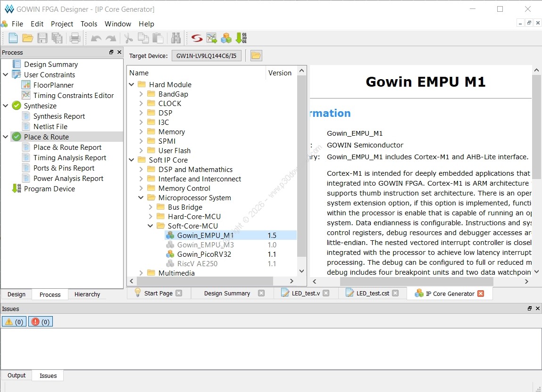
Task: Collapse the Soft-Core-MCU folder
Action: [150, 226]
